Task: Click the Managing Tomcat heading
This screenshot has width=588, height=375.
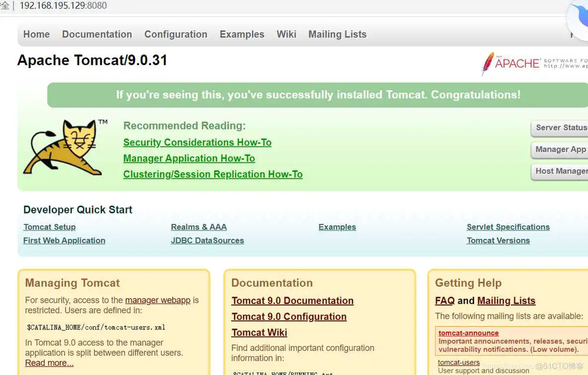Action: point(73,283)
